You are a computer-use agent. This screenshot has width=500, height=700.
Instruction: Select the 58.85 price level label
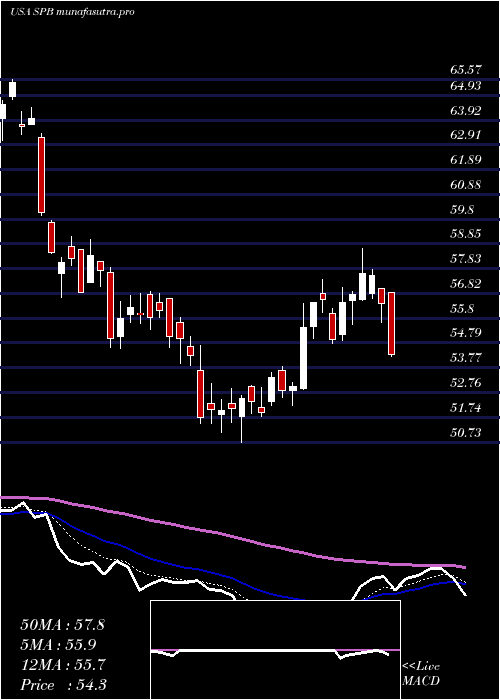pyautogui.click(x=466, y=234)
